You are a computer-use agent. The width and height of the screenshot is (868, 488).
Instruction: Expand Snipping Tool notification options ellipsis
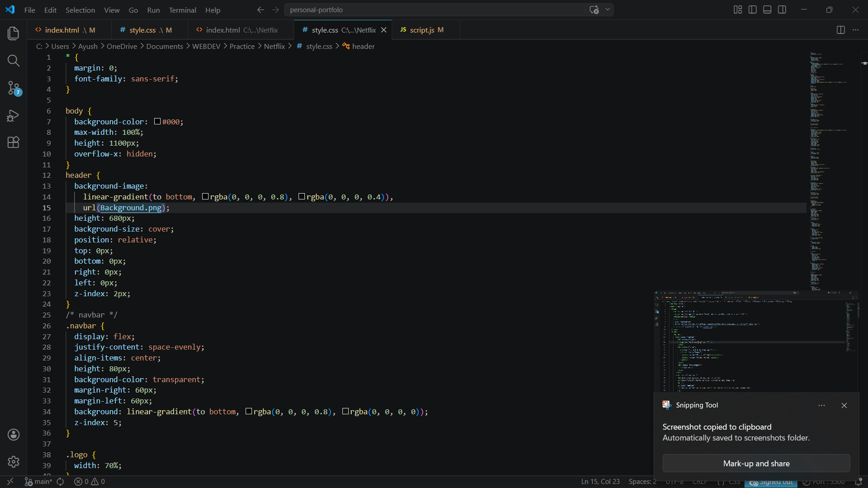(x=821, y=405)
